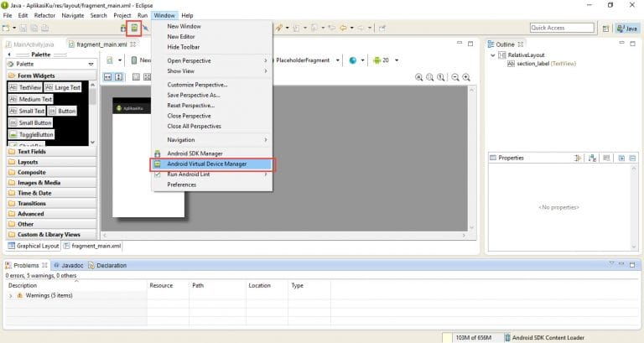
Task: Select Run Android Lint menu entry
Action: tap(212, 174)
